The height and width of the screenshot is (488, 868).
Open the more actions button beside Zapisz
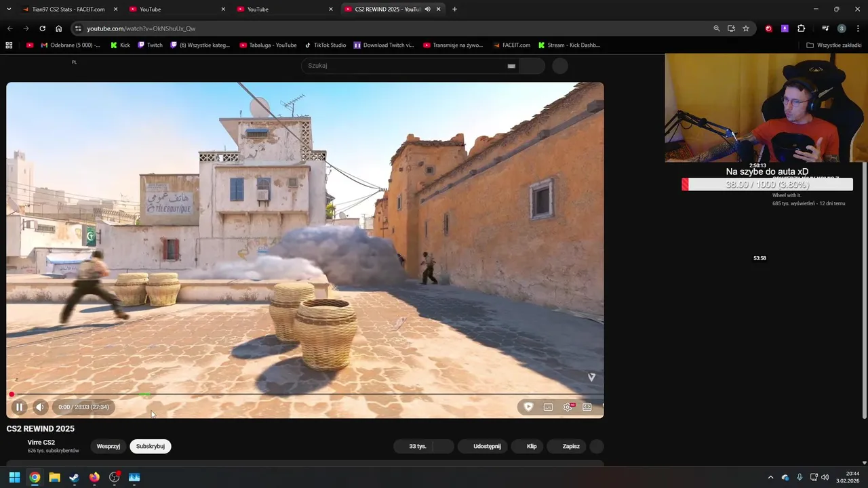[x=597, y=447]
